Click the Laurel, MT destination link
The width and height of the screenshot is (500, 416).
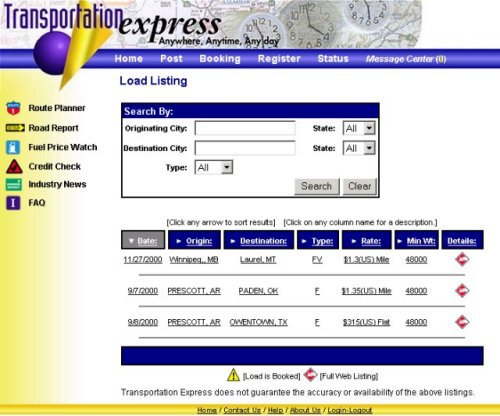pyautogui.click(x=258, y=259)
